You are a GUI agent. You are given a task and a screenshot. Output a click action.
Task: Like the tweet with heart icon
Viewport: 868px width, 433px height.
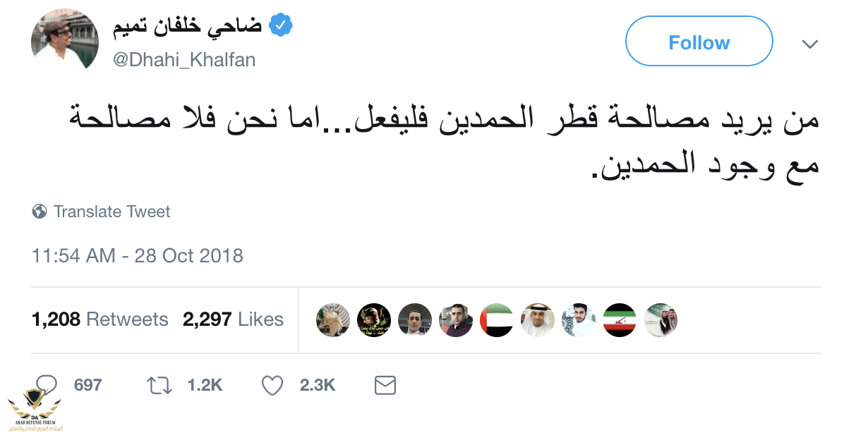tap(272, 385)
